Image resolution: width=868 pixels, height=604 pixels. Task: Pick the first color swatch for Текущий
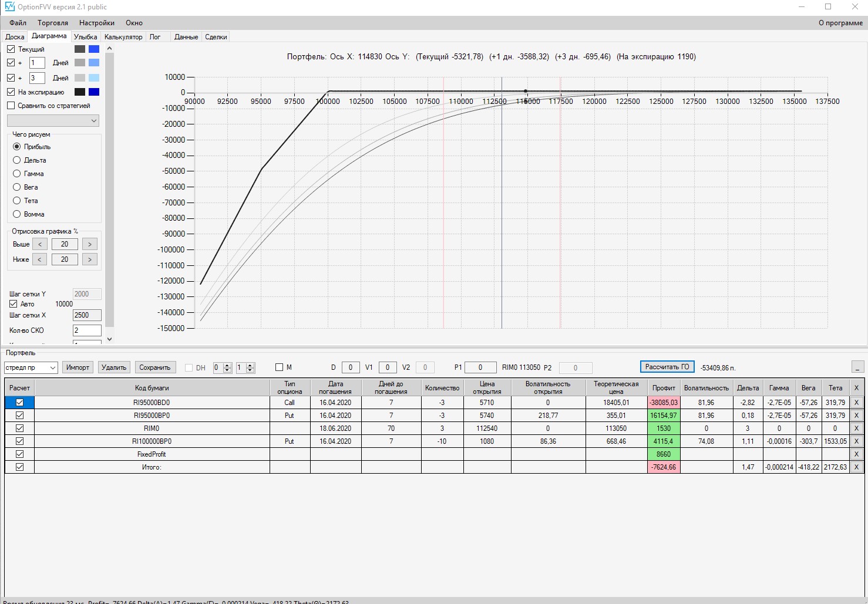(80, 49)
